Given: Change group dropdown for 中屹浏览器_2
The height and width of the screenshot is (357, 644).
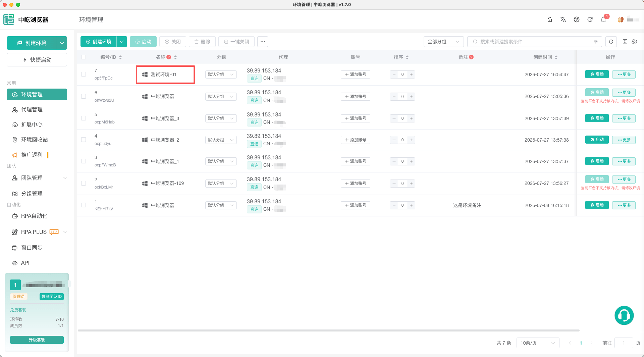Looking at the screenshot, I should [221, 140].
